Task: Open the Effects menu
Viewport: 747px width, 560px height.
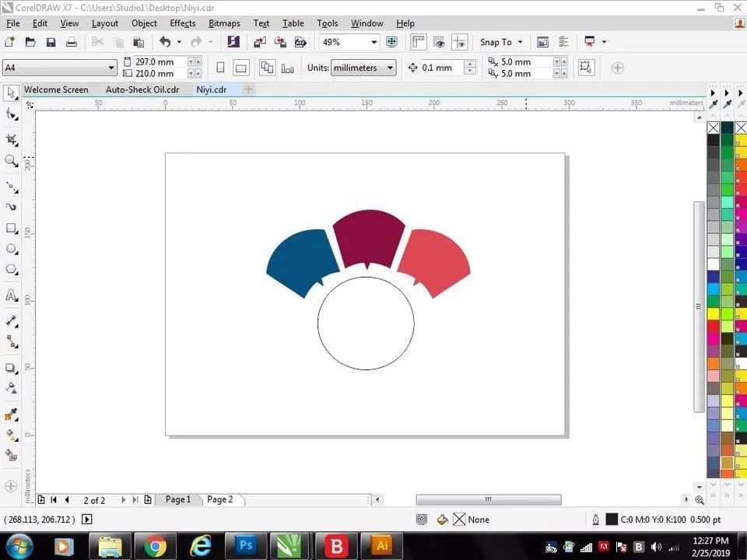Action: click(183, 23)
